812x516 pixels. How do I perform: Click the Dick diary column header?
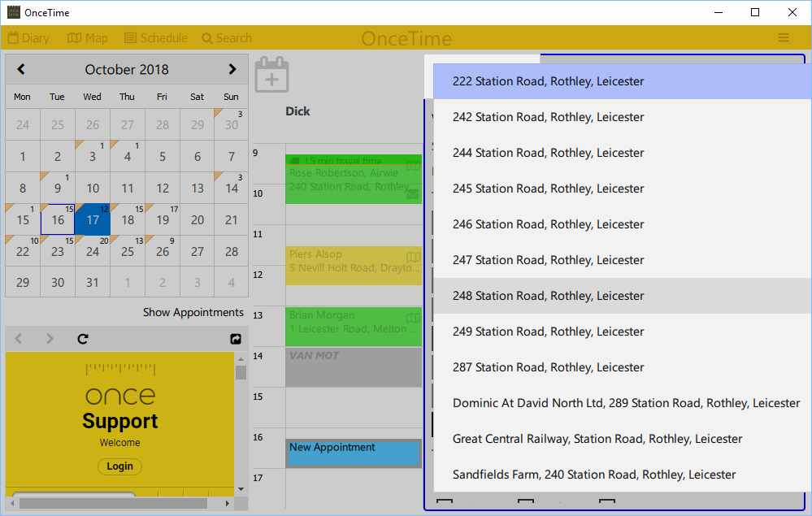(x=297, y=111)
